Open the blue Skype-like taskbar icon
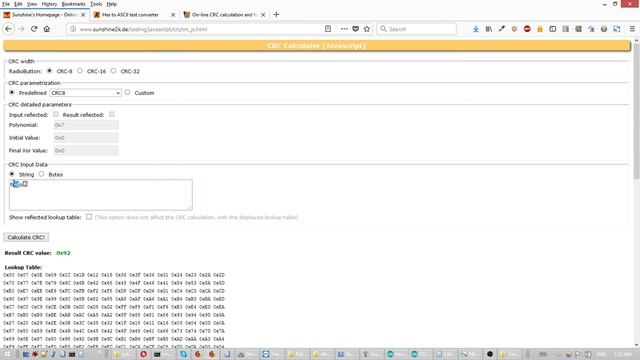Screen dimensions: 640x360 (184, 354)
